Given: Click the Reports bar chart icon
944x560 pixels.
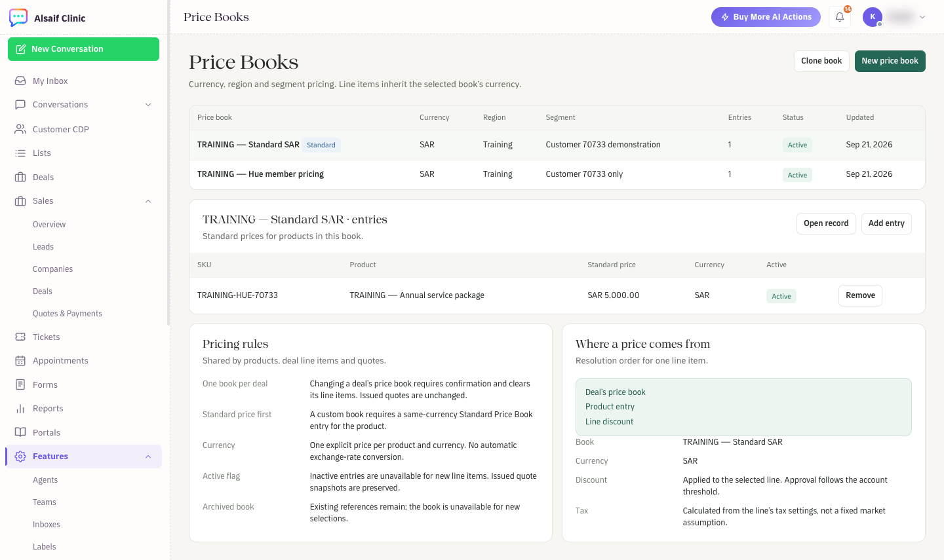Looking at the screenshot, I should pyautogui.click(x=20, y=409).
